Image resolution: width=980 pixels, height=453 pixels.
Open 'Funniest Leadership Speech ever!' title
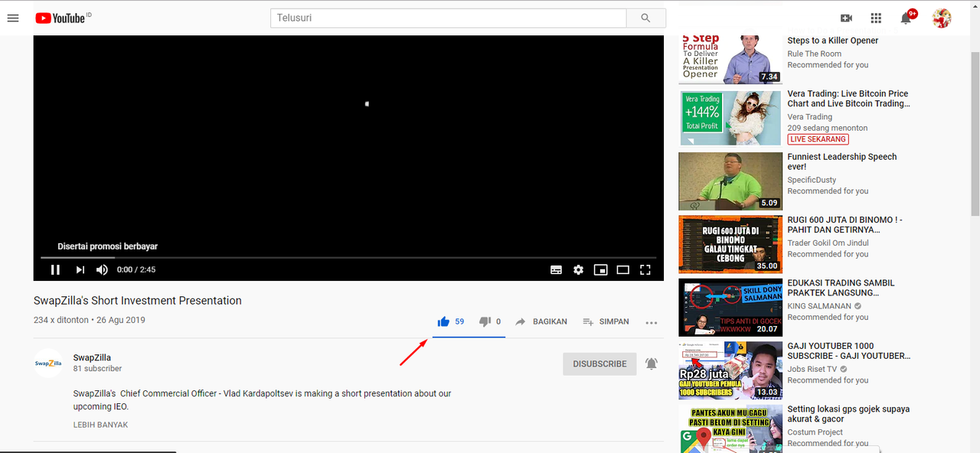(842, 161)
